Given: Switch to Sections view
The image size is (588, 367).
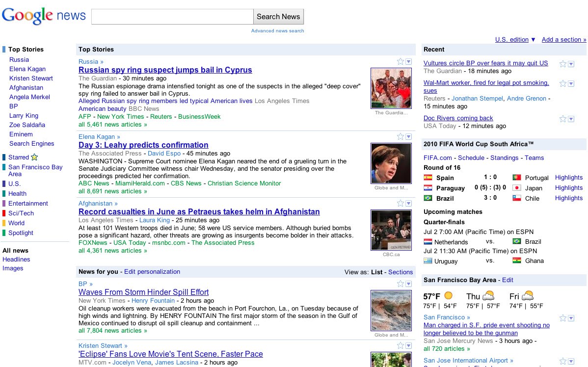Looking at the screenshot, I should coord(401,272).
